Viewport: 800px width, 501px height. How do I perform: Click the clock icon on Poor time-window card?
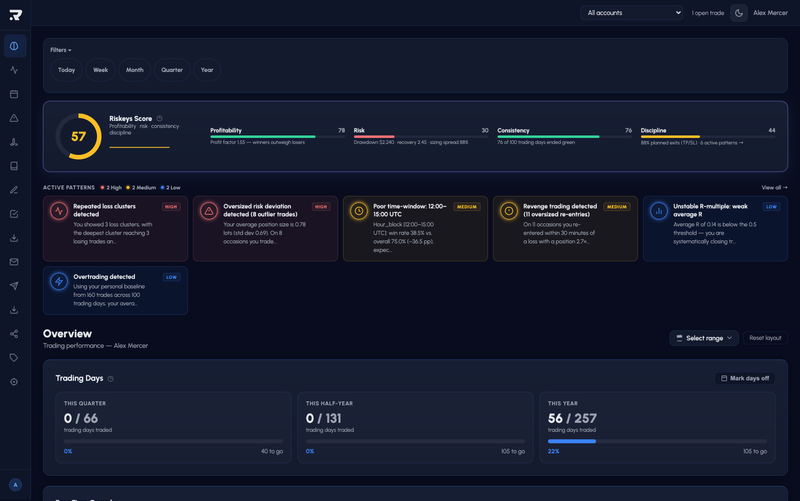coord(359,210)
